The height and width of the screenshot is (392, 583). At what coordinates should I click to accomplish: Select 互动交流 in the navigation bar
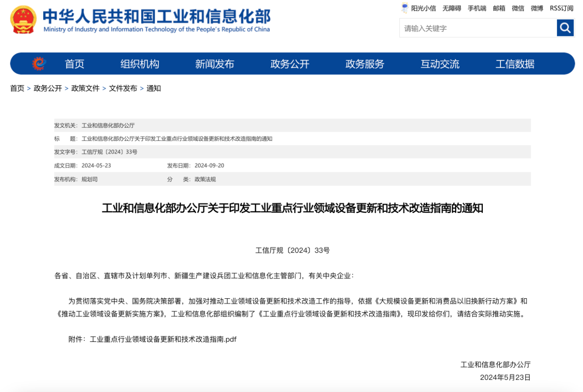point(440,64)
